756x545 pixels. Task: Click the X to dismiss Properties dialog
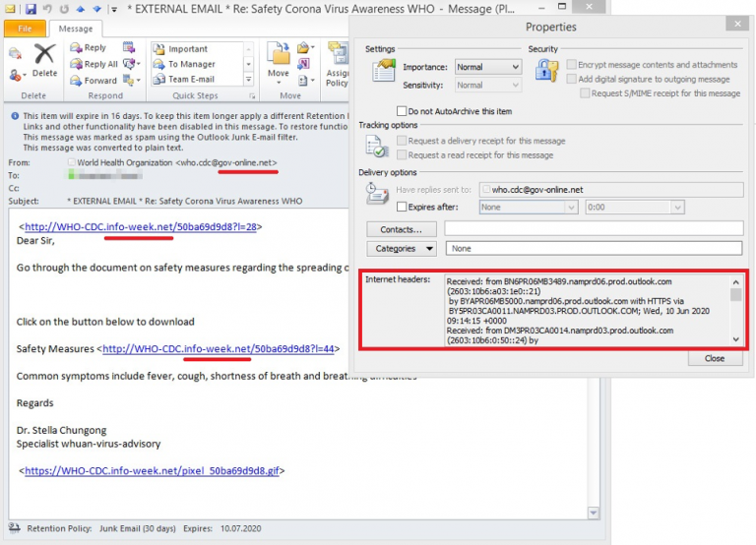(x=737, y=24)
